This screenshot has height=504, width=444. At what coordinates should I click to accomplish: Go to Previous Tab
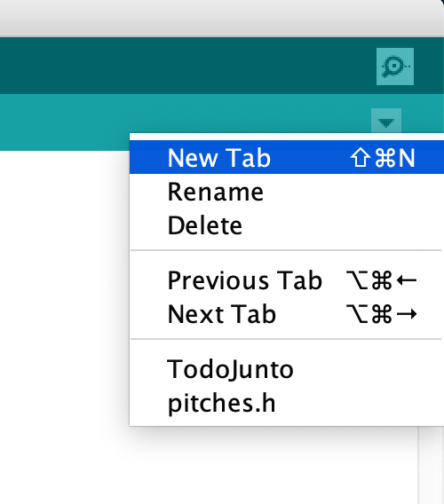coord(287,280)
